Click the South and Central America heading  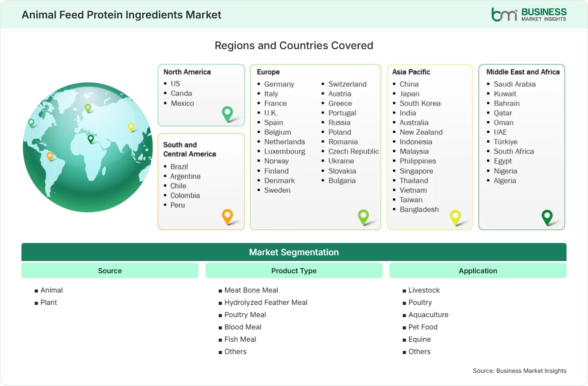190,149
